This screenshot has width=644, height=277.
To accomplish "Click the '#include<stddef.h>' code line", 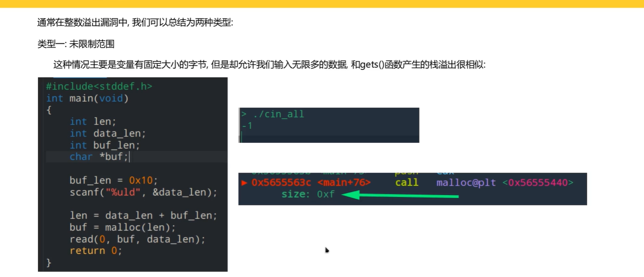I will tap(99, 87).
